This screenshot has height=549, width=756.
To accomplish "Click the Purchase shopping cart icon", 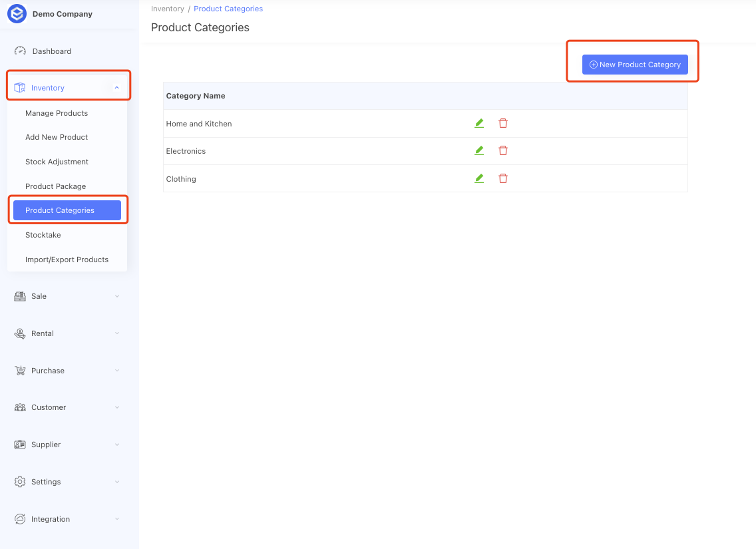I will point(19,370).
